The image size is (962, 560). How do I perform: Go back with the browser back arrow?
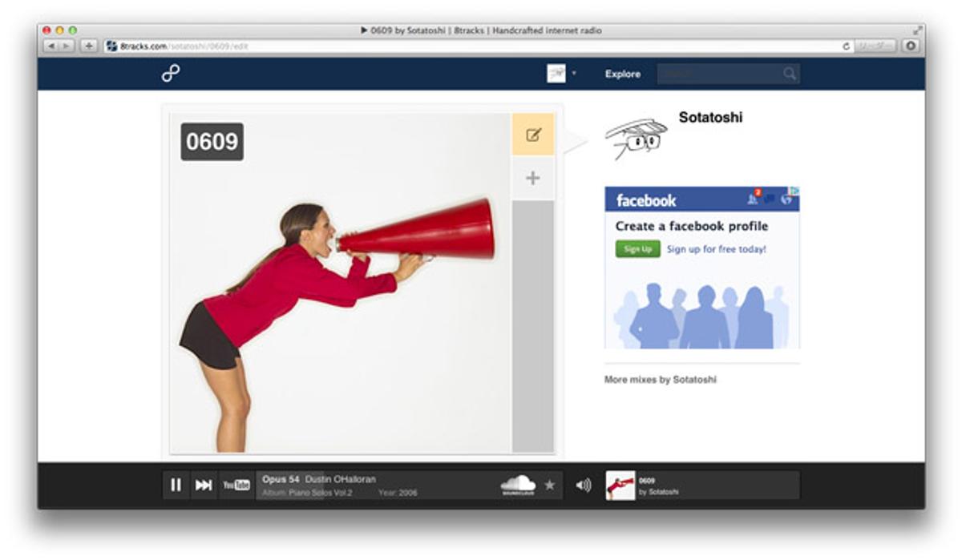click(x=52, y=46)
